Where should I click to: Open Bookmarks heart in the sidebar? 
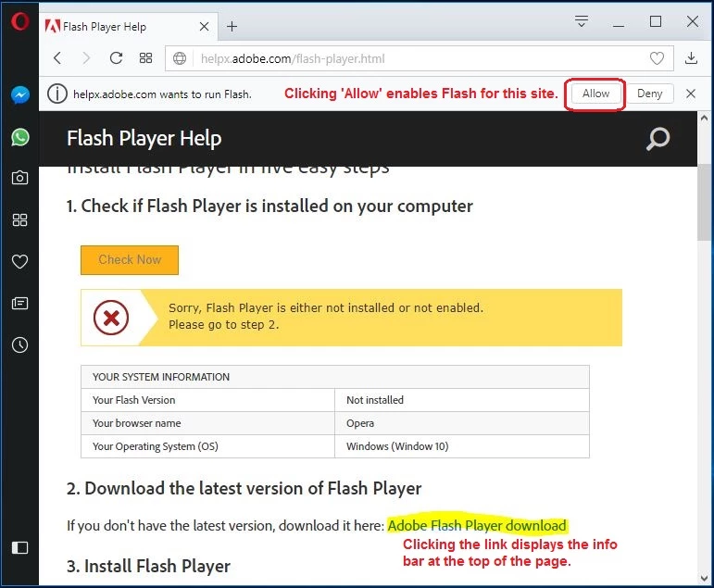coord(19,261)
